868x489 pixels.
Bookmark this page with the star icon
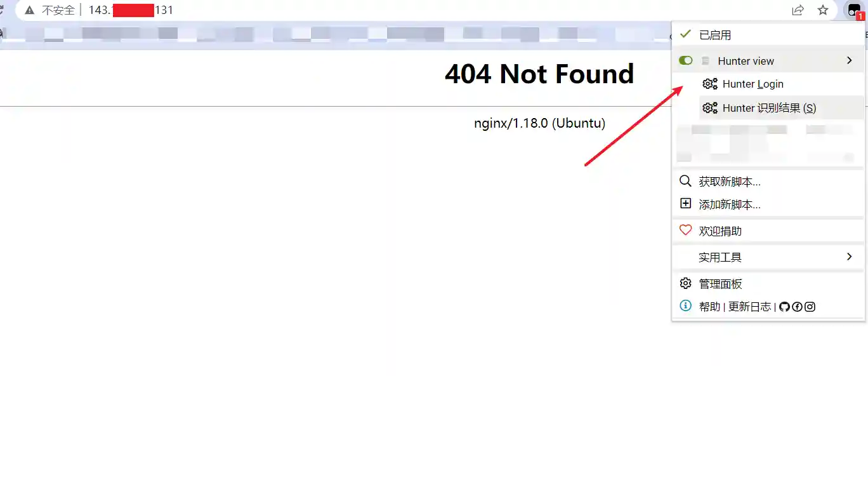tap(823, 10)
